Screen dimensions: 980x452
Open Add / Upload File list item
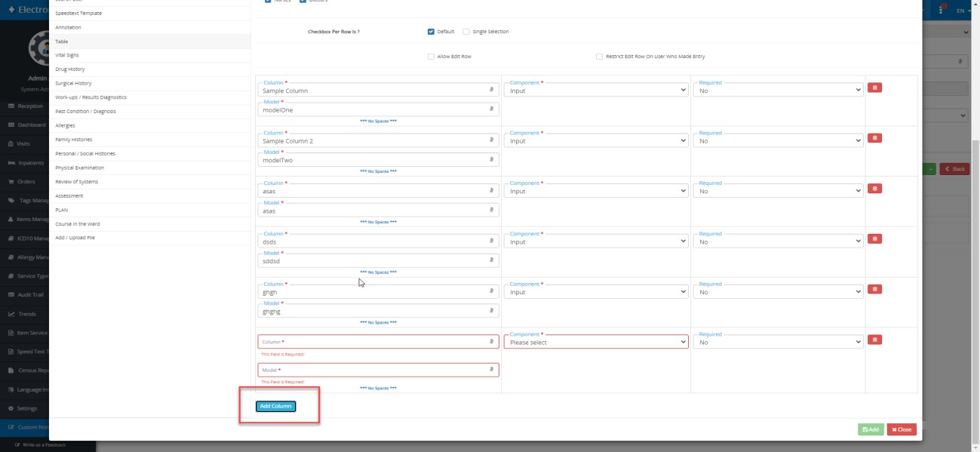(75, 238)
